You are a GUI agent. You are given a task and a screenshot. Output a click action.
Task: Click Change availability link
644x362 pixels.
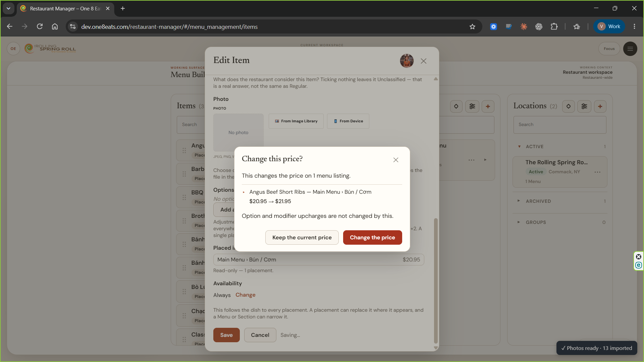tap(245, 295)
